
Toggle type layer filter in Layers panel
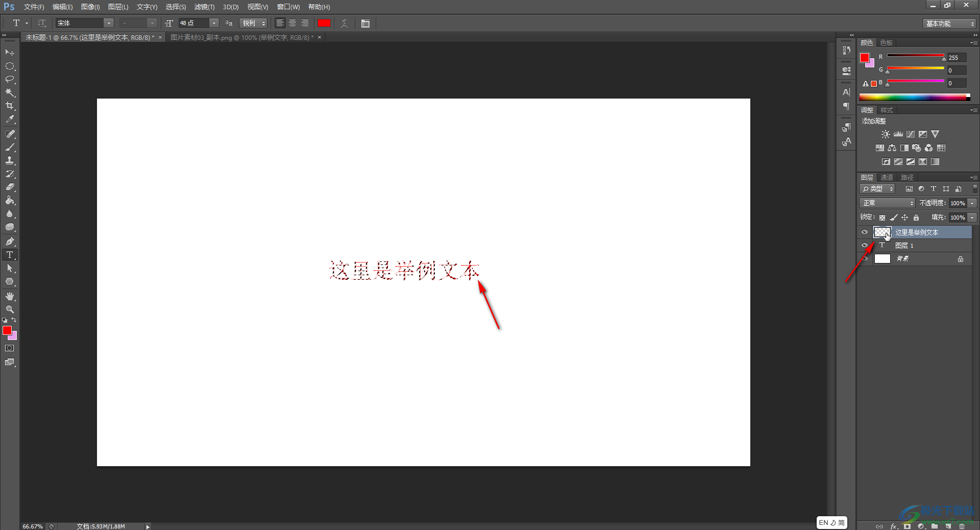coord(934,189)
